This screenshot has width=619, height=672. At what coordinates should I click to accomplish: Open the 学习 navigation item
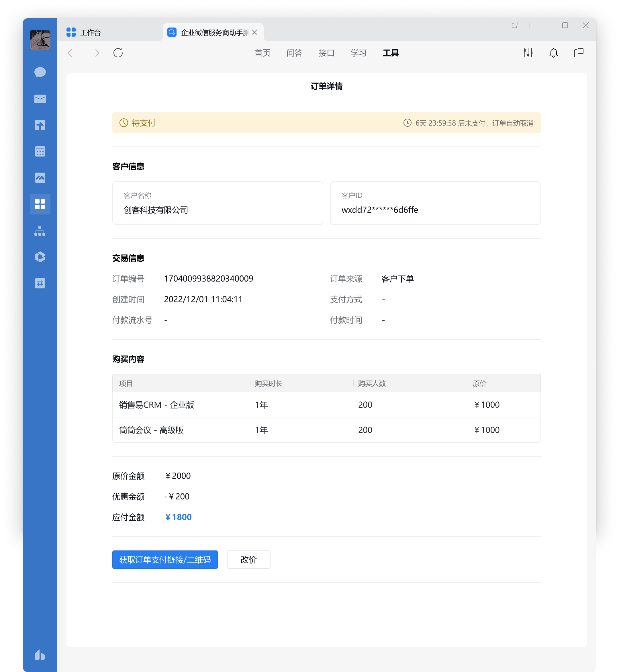pyautogui.click(x=359, y=53)
